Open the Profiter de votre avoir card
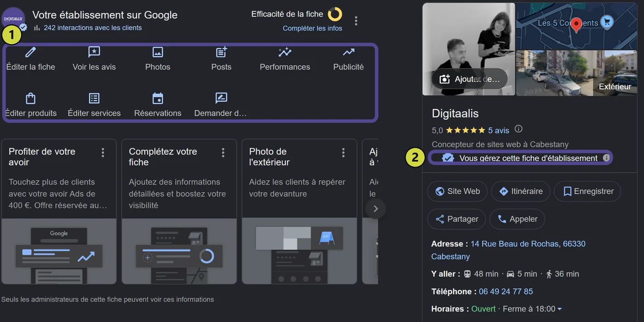644x322 pixels. 59,212
